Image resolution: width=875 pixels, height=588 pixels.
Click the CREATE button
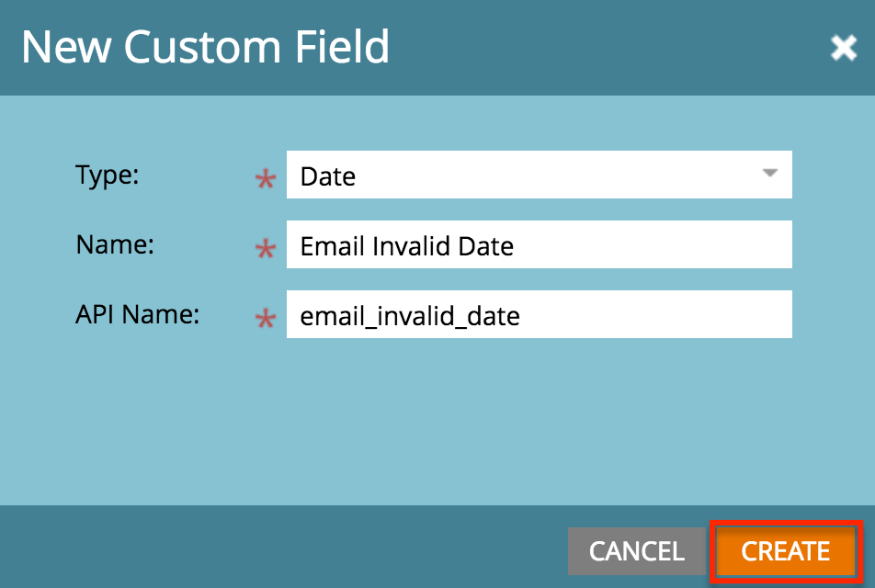(x=785, y=550)
